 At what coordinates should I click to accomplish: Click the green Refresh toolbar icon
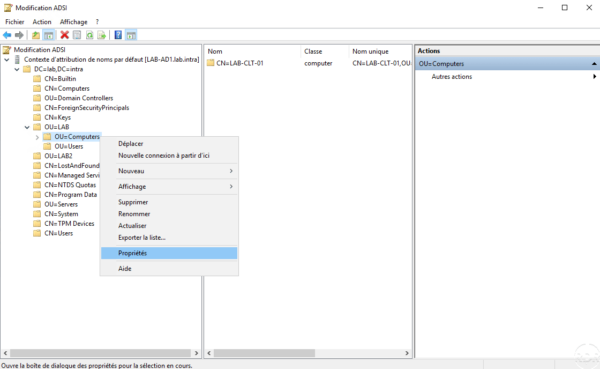coord(90,35)
